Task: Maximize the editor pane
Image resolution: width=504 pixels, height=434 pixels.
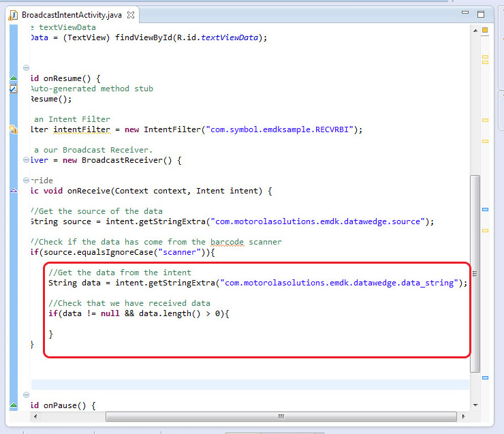Action: (481, 14)
